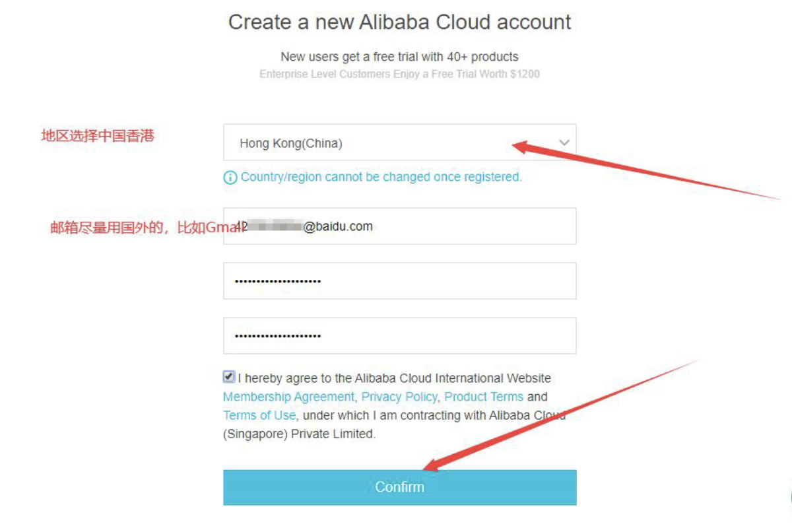Click the "Create a new Alibaba Cloud account" heading
The width and height of the screenshot is (792, 532).
[399, 22]
